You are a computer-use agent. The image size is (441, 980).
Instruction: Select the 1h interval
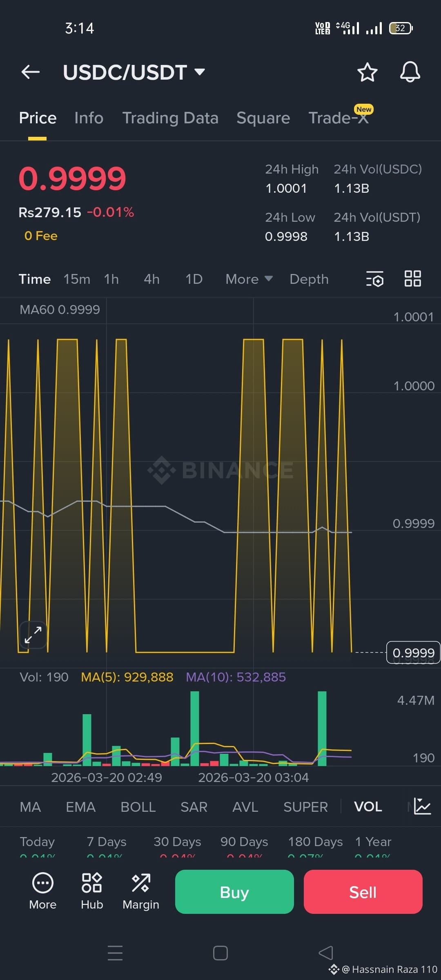pyautogui.click(x=111, y=279)
